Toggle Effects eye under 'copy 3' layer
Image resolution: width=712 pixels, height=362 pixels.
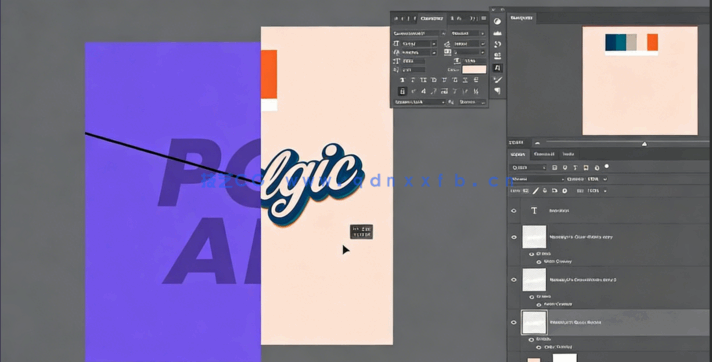pyautogui.click(x=531, y=297)
